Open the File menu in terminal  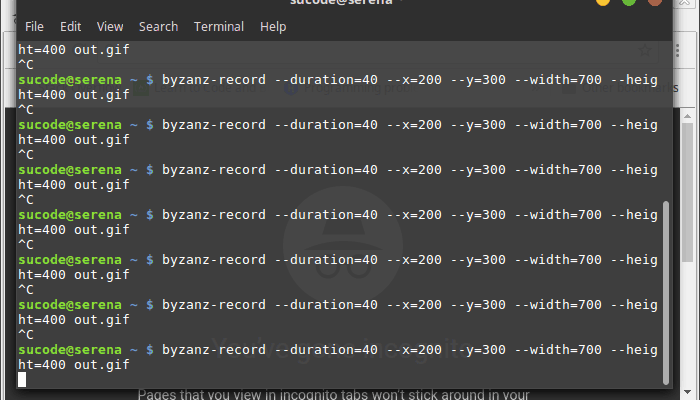click(x=34, y=27)
